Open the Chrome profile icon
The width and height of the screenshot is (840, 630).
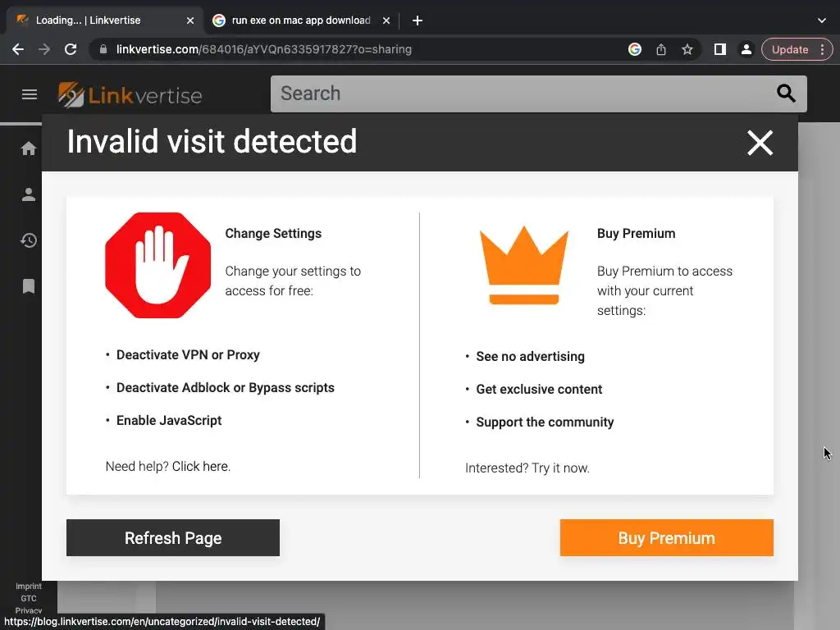click(746, 49)
